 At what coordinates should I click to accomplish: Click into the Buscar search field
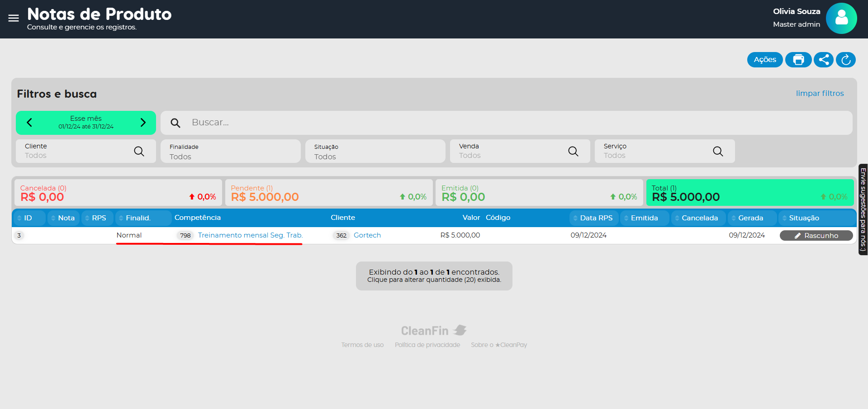point(516,123)
